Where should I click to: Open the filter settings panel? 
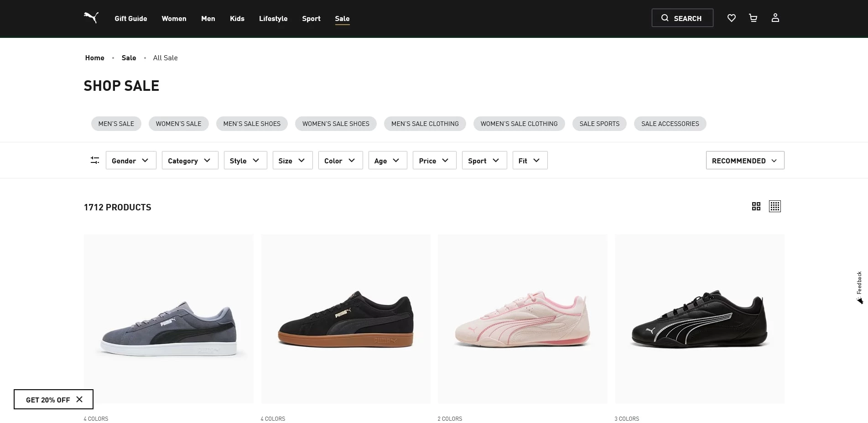pyautogui.click(x=94, y=160)
